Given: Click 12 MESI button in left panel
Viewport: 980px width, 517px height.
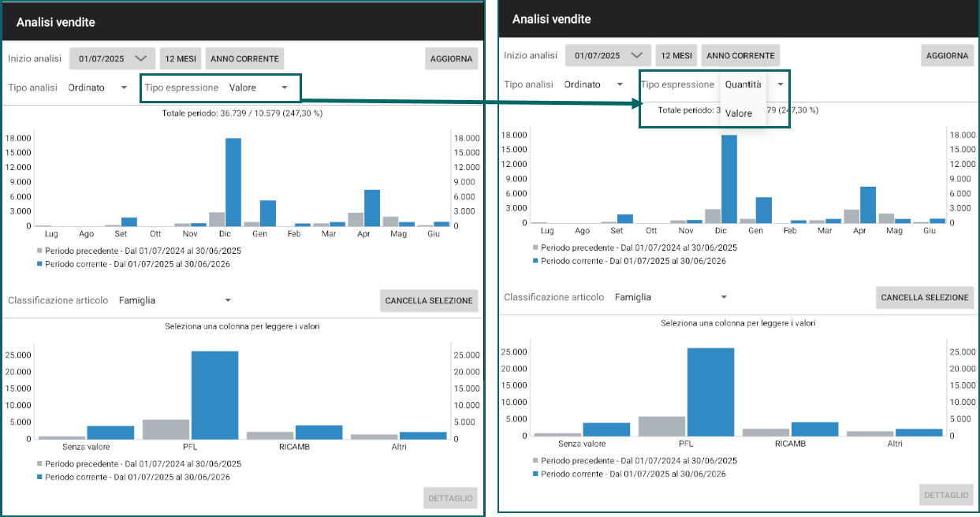Looking at the screenshot, I should point(181,58).
